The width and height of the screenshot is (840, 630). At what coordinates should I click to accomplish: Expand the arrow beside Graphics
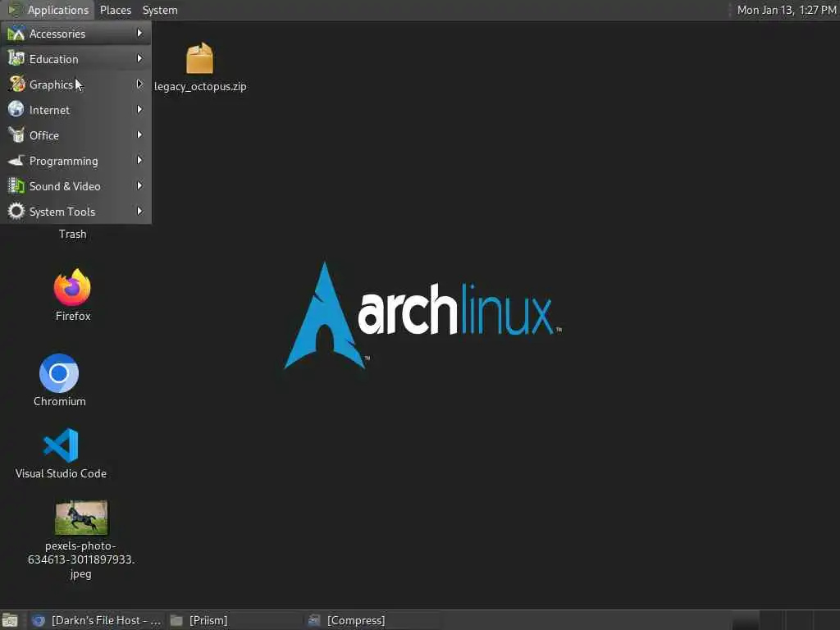tap(139, 84)
